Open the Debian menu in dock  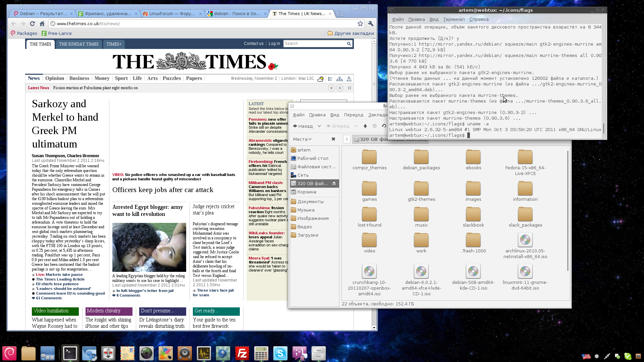(9, 353)
